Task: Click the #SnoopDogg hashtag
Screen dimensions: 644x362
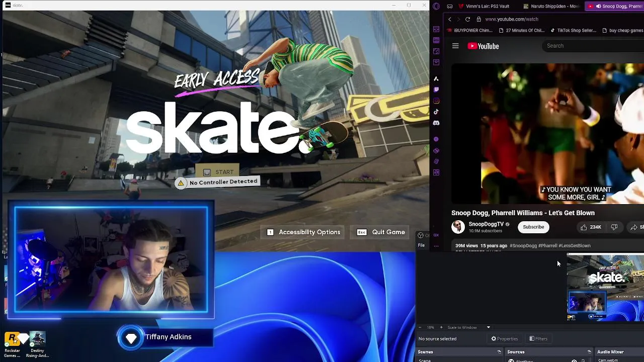Action: [523, 246]
